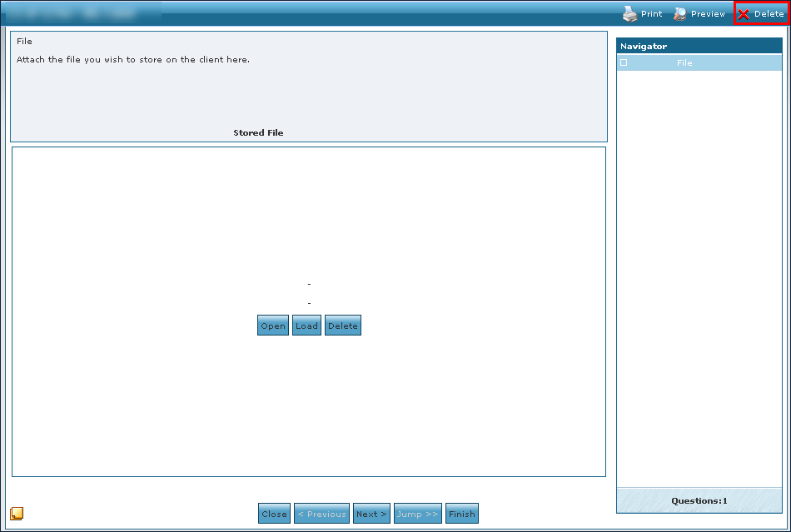
Task: Open the yellow note icon at bottom left
Action: [17, 514]
